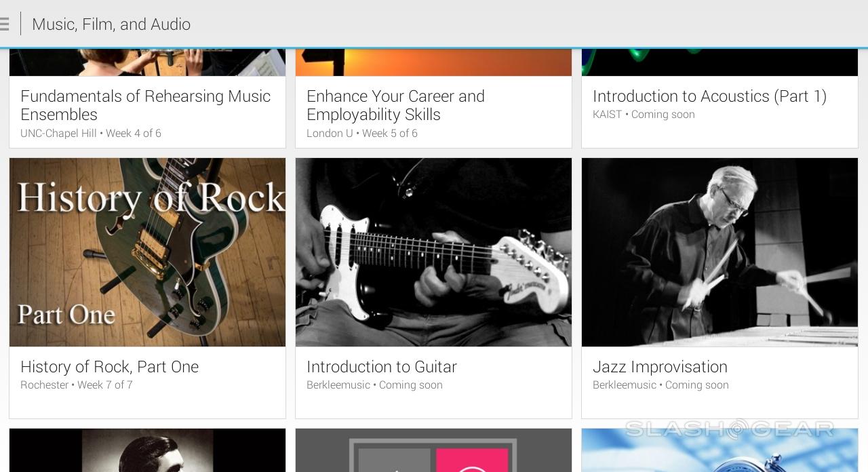This screenshot has height=472, width=868.
Task: Click the Music, Film, and Audio header title
Action: click(111, 24)
